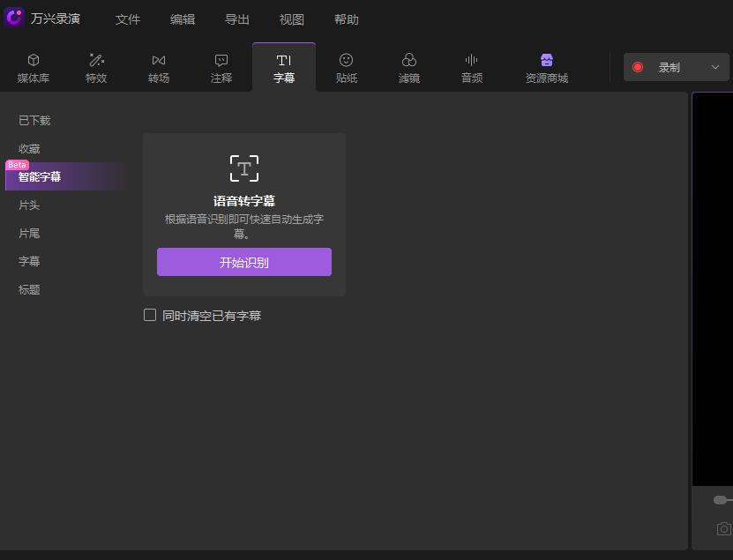
Task: Expand the 录制 dropdown arrow
Action: click(715, 67)
